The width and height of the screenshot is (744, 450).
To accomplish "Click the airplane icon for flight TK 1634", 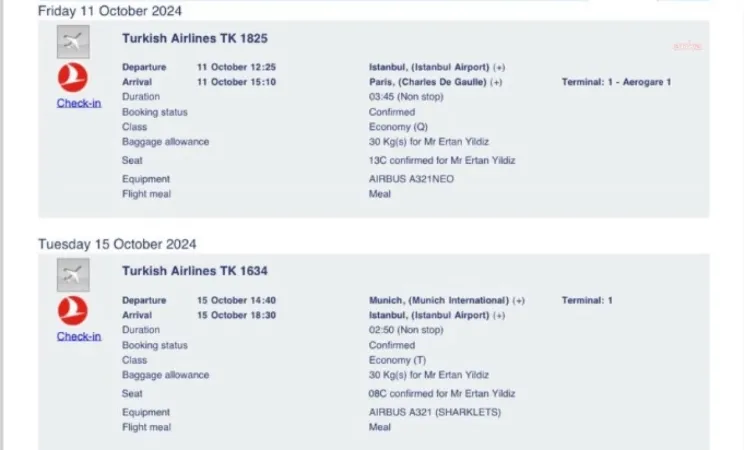I will (x=73, y=273).
